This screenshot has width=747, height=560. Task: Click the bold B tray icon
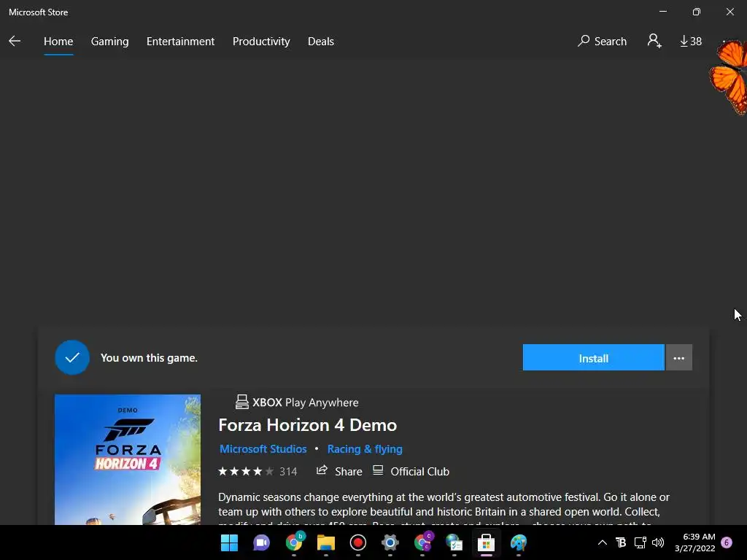click(621, 542)
